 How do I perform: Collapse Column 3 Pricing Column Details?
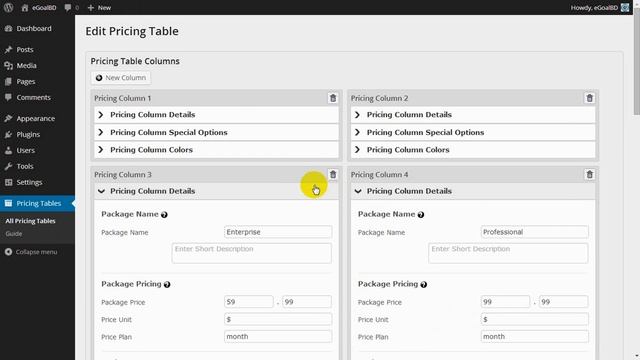click(x=216, y=191)
